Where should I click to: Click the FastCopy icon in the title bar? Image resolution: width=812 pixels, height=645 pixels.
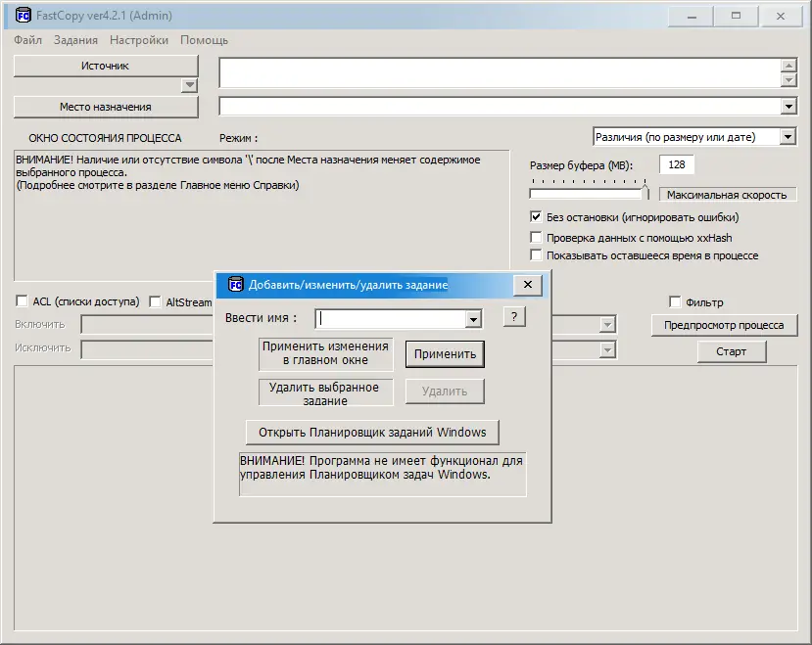pos(23,16)
